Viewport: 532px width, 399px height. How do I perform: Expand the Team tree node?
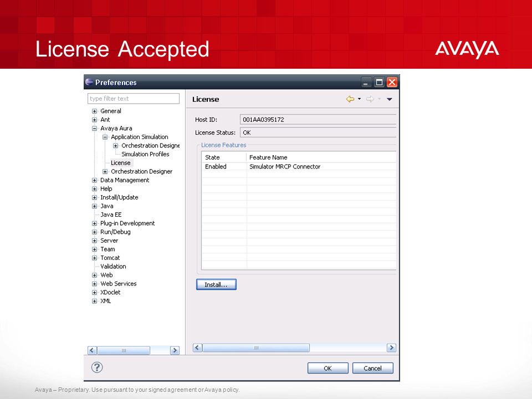click(x=95, y=249)
